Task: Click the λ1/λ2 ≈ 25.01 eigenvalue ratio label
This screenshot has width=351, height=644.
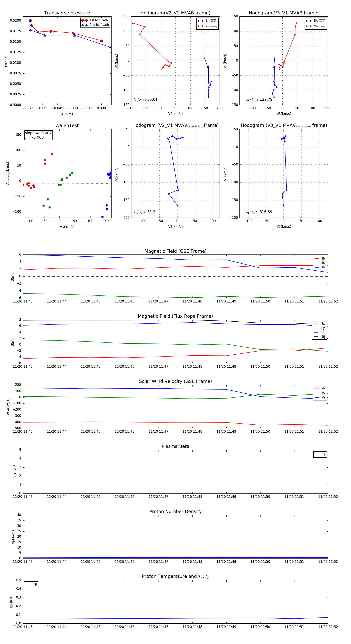Action: pyautogui.click(x=146, y=100)
